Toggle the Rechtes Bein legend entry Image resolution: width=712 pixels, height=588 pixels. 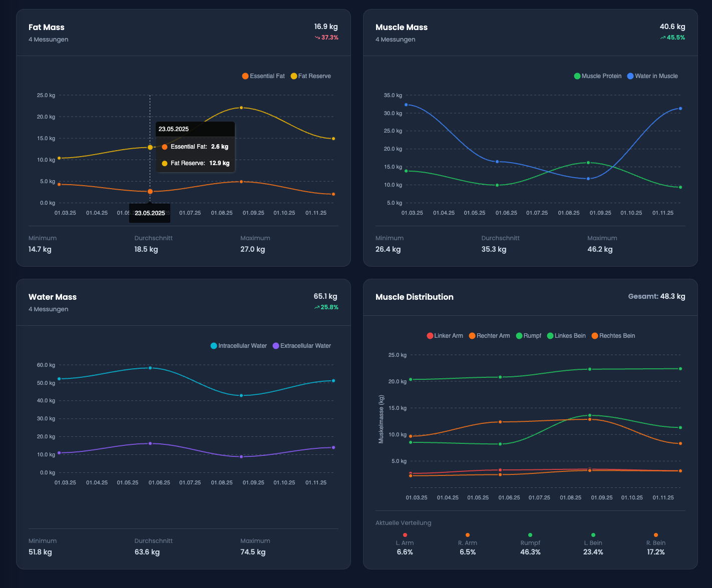point(596,335)
